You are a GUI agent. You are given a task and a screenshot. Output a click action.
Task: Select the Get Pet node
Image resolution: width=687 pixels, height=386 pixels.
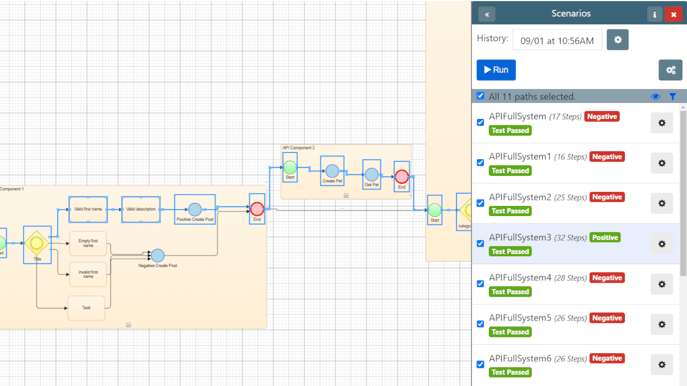372,174
